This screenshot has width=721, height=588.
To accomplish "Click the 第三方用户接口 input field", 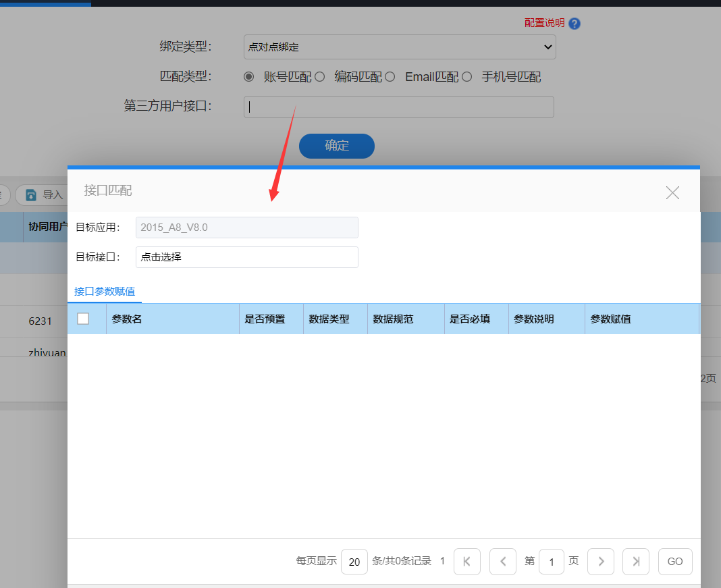I will [x=398, y=107].
